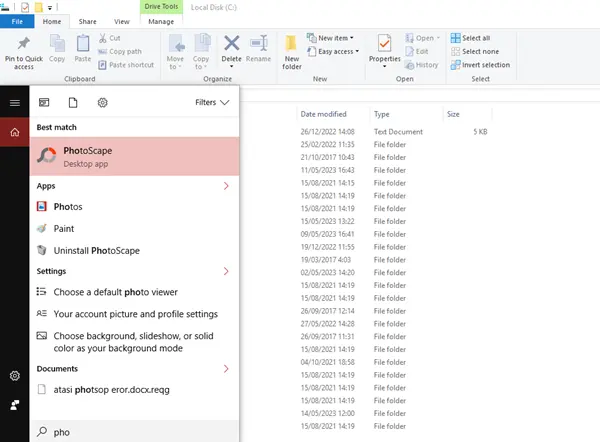The height and width of the screenshot is (442, 600).
Task: Open PhotoScape best match result
Action: [134, 157]
